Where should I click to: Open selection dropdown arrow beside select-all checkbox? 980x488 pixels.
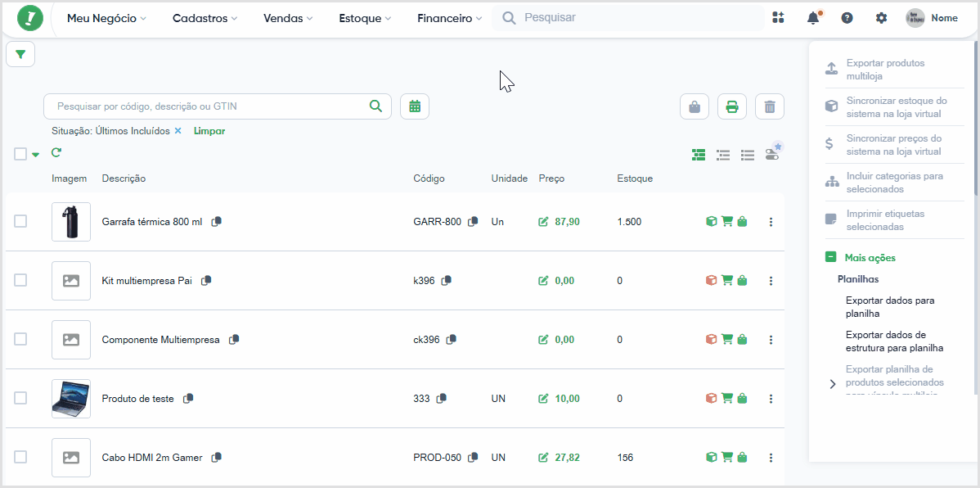(36, 155)
